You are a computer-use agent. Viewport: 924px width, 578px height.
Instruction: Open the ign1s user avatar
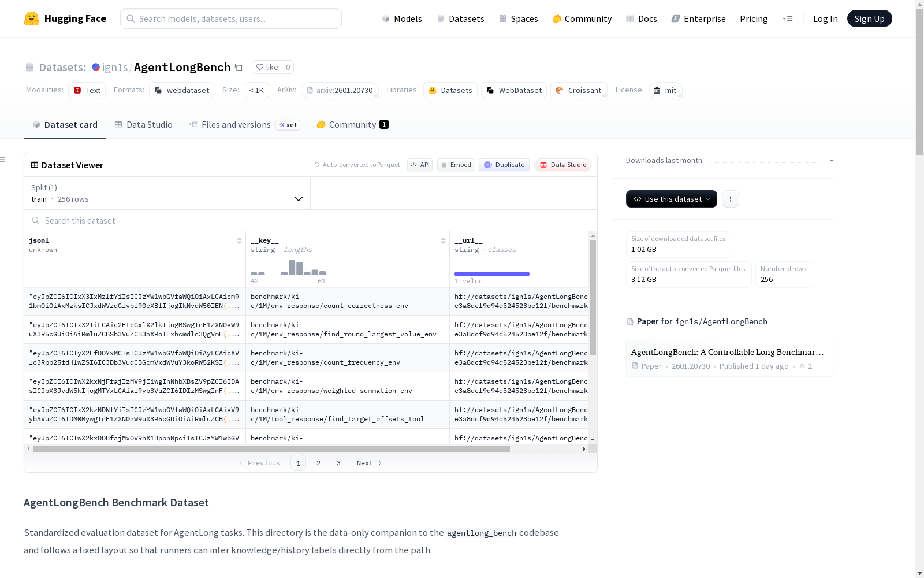point(96,67)
